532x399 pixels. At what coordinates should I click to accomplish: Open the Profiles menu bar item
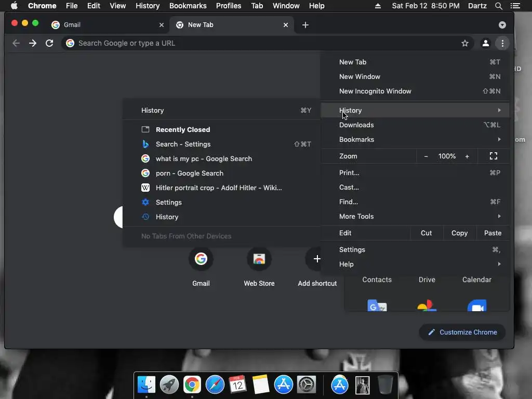click(x=229, y=6)
